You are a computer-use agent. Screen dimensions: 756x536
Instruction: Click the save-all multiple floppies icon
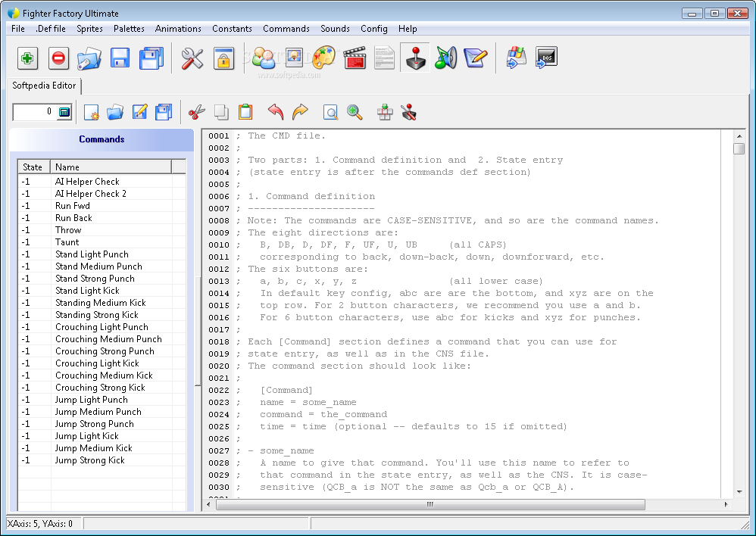(x=152, y=58)
